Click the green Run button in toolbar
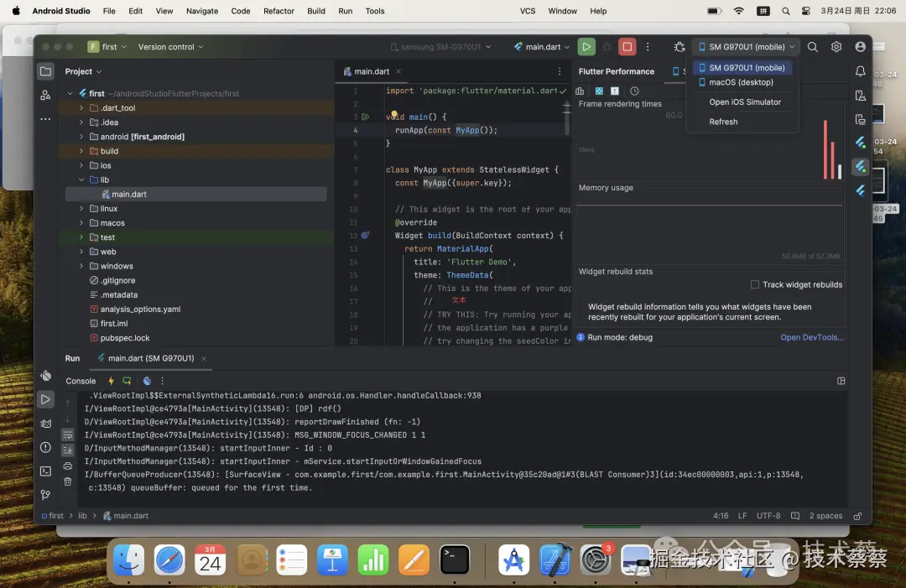906x588 pixels. pos(586,47)
